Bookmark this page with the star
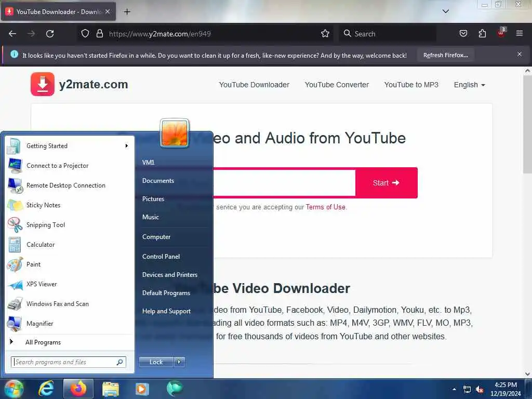 pos(325,34)
